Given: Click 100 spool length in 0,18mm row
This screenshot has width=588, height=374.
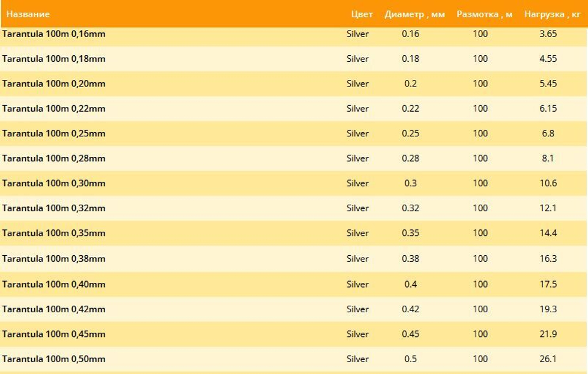Looking at the screenshot, I should [480, 59].
